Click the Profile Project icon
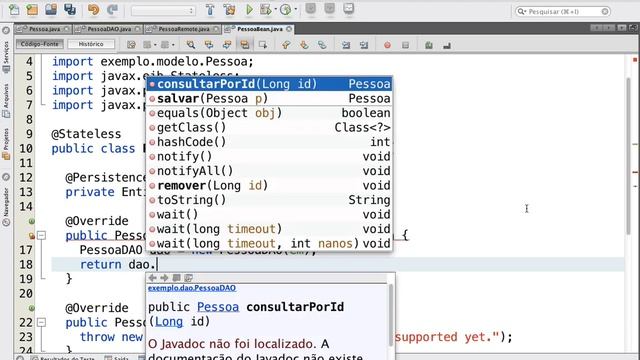640x360 pixels. [x=285, y=9]
